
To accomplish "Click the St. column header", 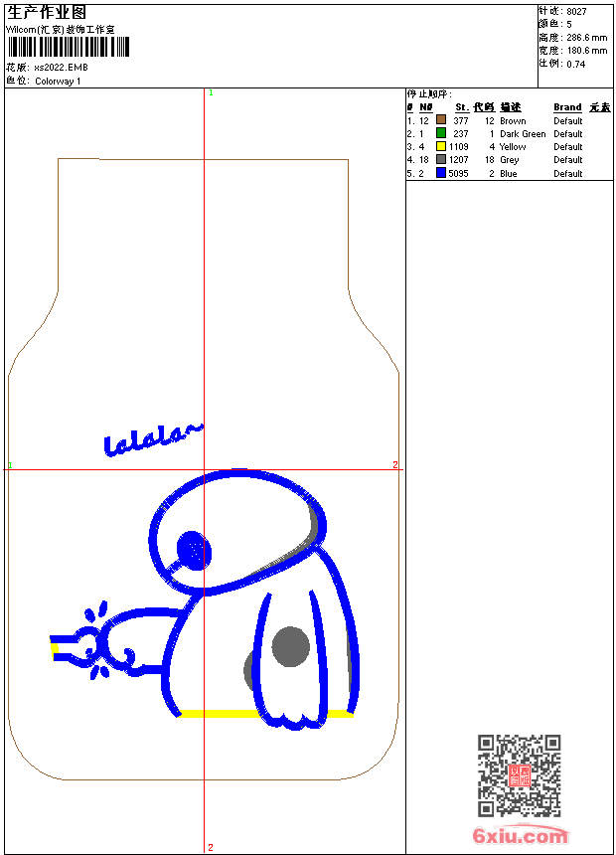I will click(462, 107).
